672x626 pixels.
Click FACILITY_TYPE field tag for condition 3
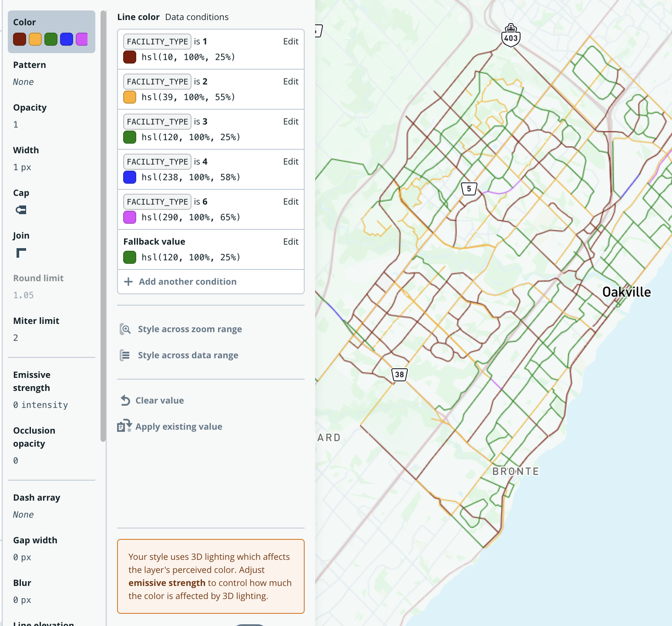click(157, 121)
